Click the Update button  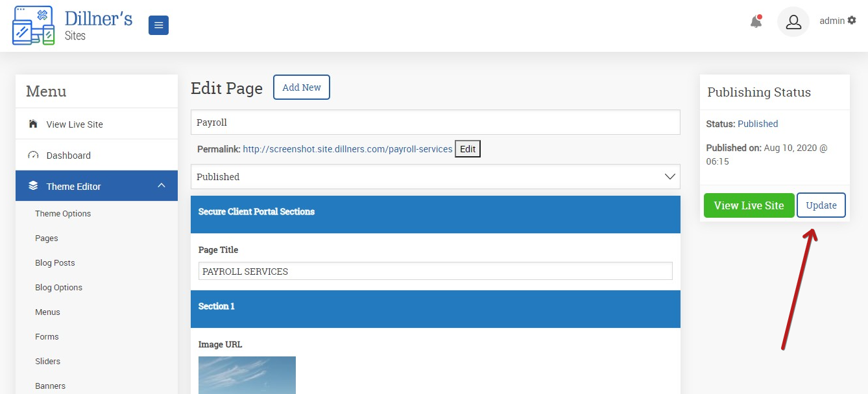pyautogui.click(x=821, y=205)
